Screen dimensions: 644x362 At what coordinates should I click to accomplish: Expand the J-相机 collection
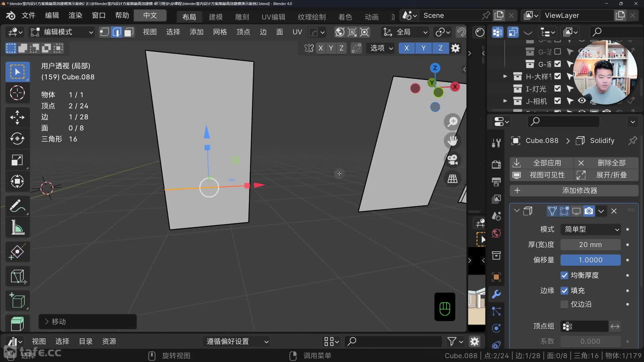click(x=505, y=101)
